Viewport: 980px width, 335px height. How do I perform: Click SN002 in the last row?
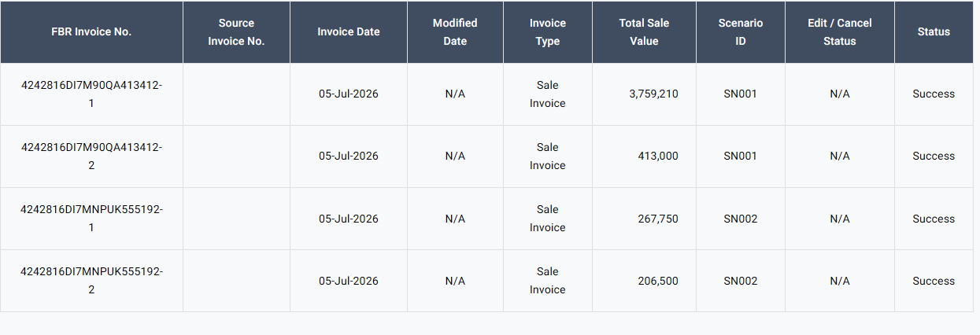tap(741, 281)
